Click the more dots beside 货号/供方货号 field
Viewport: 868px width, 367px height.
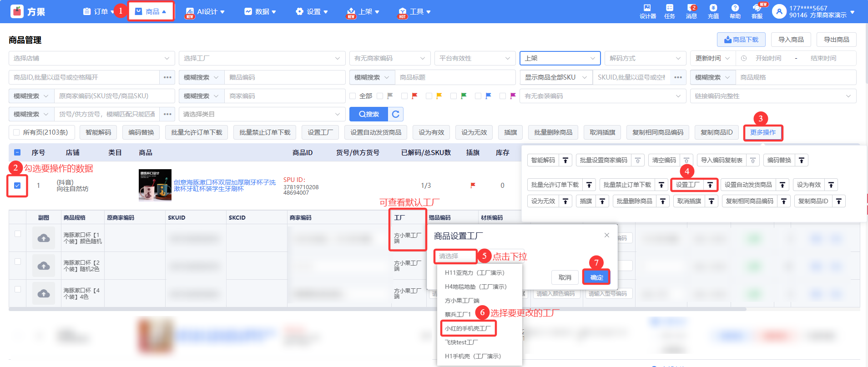click(x=167, y=114)
